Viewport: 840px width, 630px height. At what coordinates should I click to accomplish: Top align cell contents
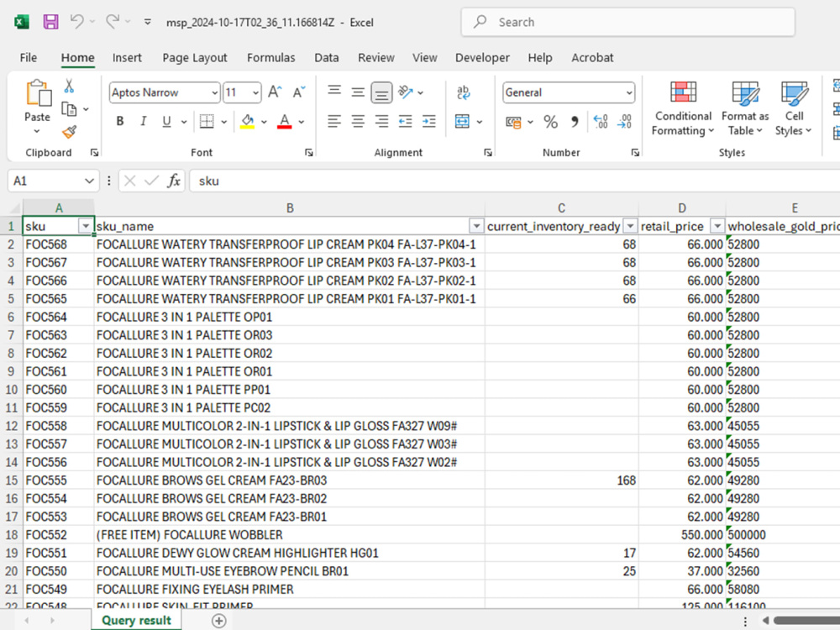334,91
